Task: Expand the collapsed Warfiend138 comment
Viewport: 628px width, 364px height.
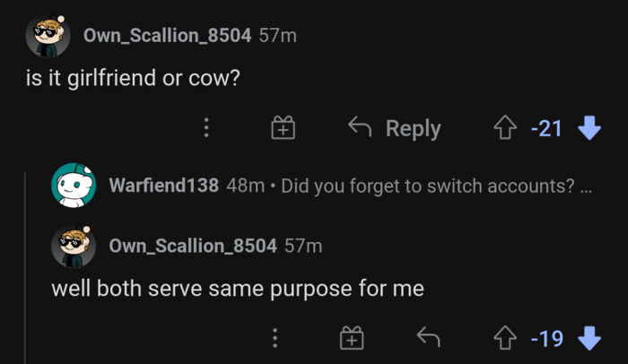Action: pos(436,186)
